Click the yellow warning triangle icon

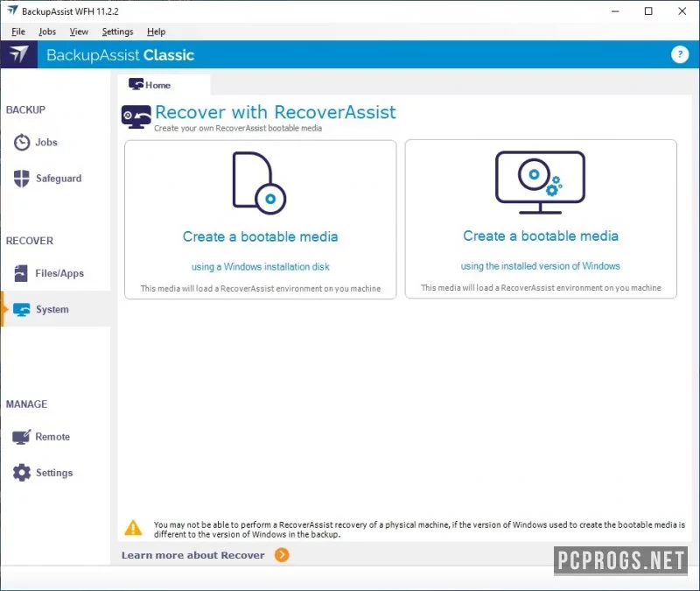pyautogui.click(x=133, y=528)
